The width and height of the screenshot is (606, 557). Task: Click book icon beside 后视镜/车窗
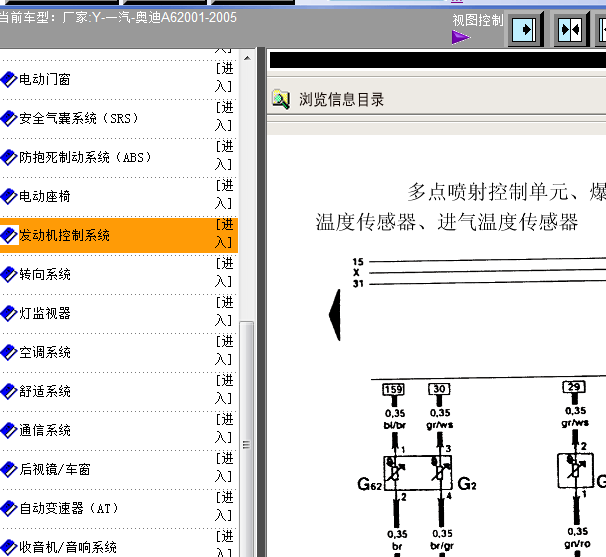tap(9, 470)
